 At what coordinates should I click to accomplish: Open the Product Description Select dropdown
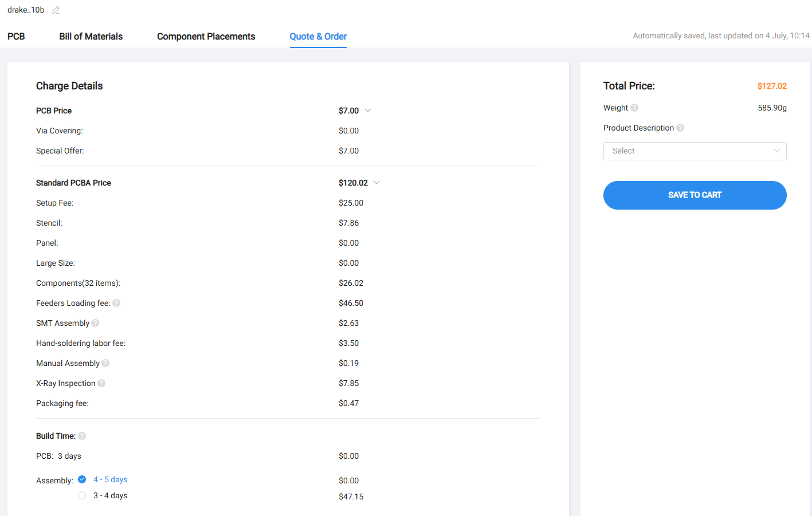pos(695,151)
